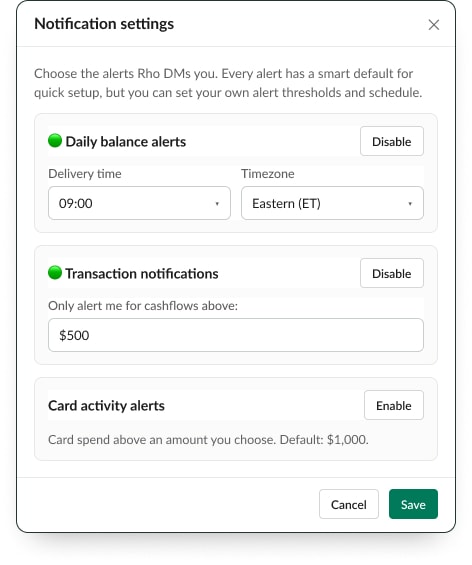The width and height of the screenshot is (472, 565).
Task: Save the notification settings
Action: pos(413,504)
